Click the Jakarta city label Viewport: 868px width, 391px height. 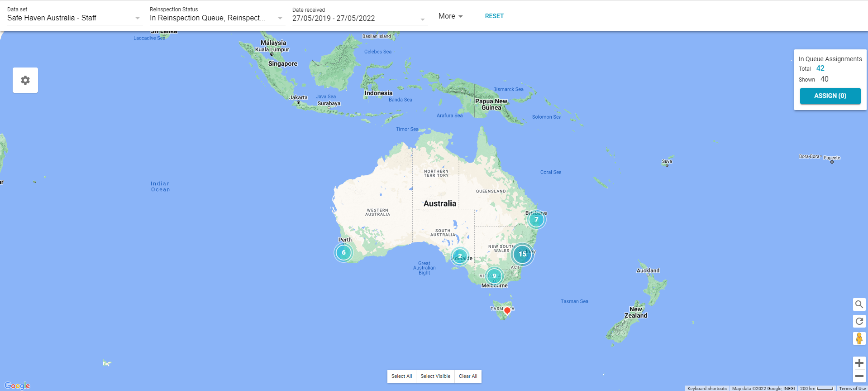298,97
